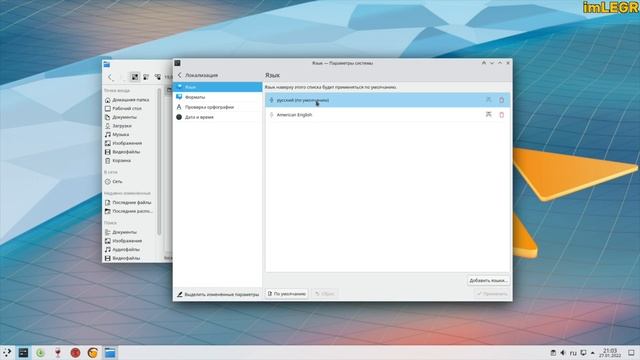Click Выделить изменённые параметры button
The height and width of the screenshot is (360, 640).
[x=218, y=294]
